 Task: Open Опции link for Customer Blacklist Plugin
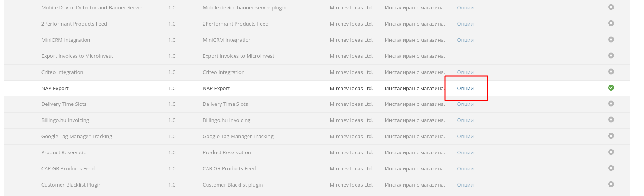(465, 185)
